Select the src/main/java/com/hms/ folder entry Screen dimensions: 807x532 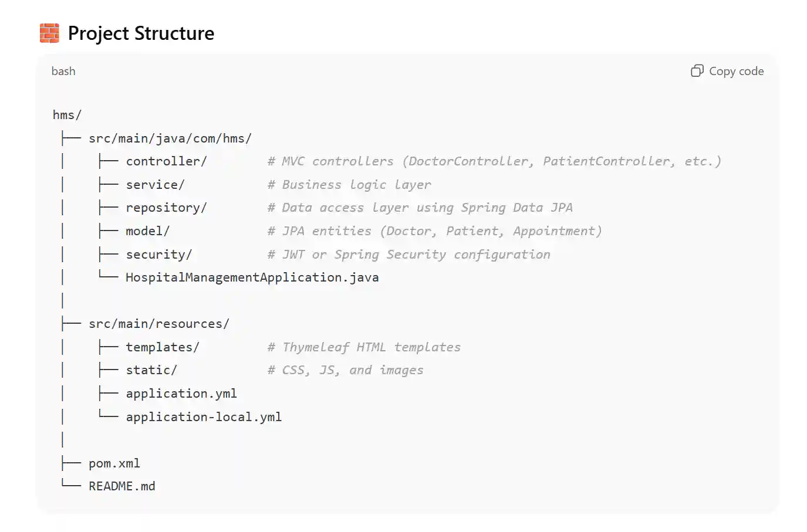coord(170,138)
